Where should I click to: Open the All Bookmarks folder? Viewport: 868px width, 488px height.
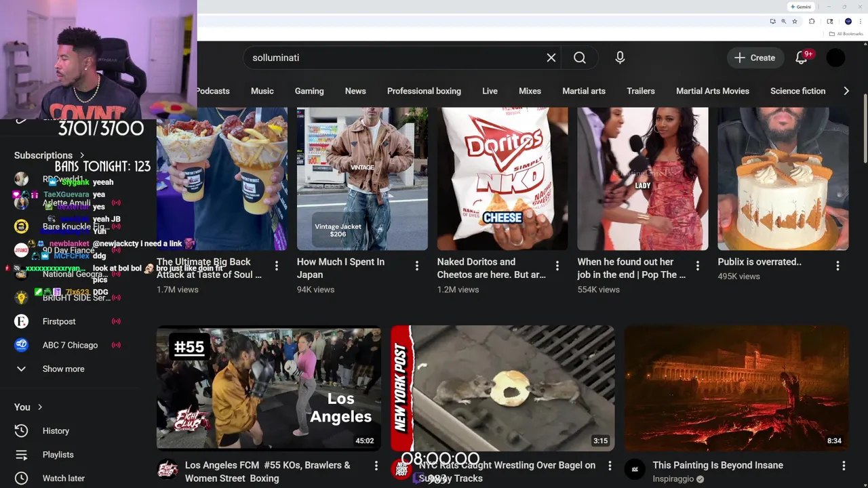(x=846, y=34)
